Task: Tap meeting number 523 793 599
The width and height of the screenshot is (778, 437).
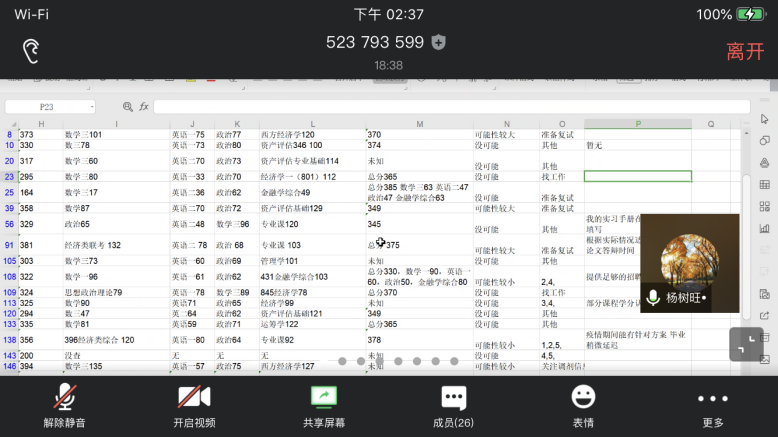Action: tap(375, 42)
